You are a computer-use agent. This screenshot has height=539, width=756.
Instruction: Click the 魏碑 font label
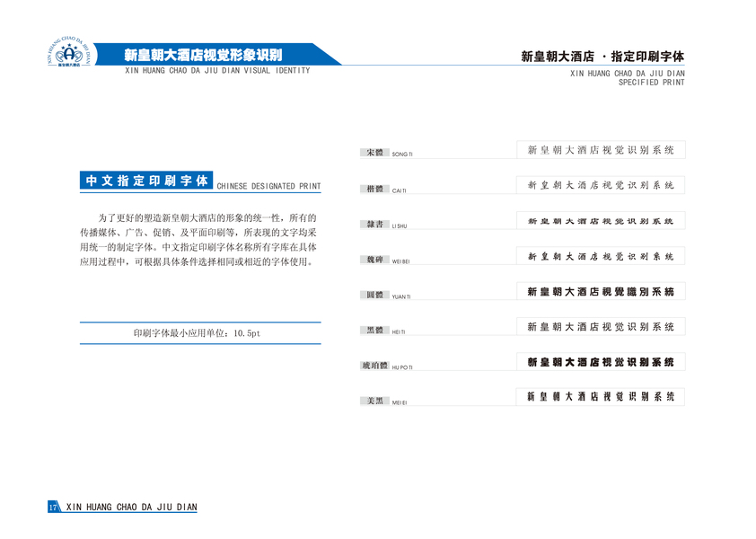tap(374, 260)
